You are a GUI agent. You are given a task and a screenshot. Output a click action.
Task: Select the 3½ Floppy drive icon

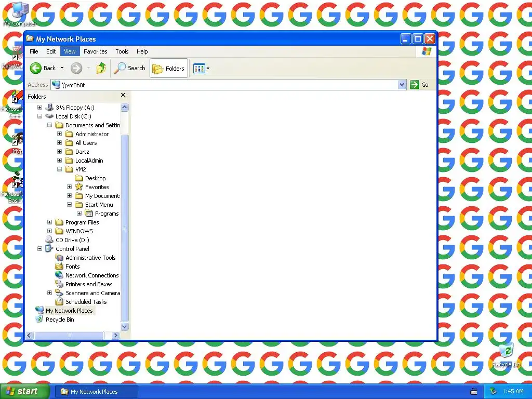point(49,107)
